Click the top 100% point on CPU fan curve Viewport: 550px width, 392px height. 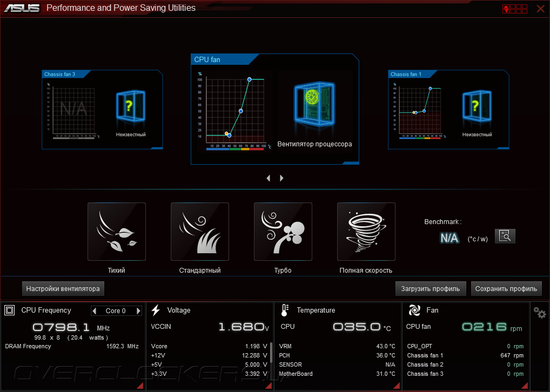[249, 79]
